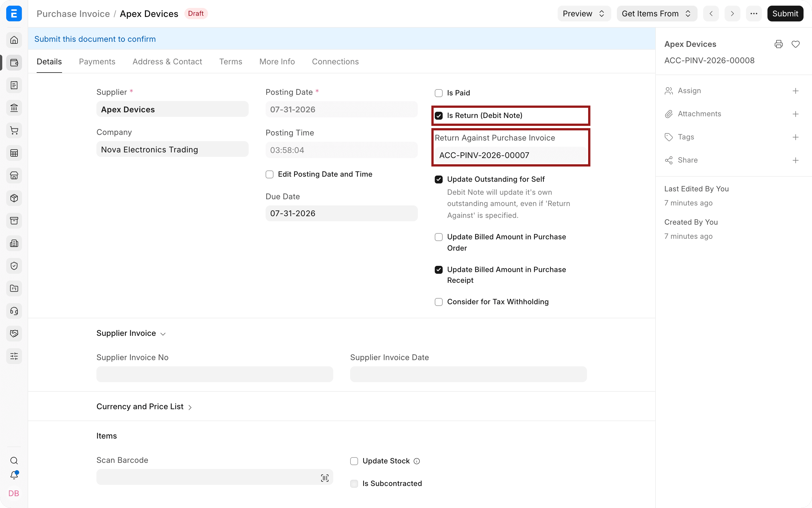
Task: Enable the Is Paid checkbox
Action: point(438,93)
